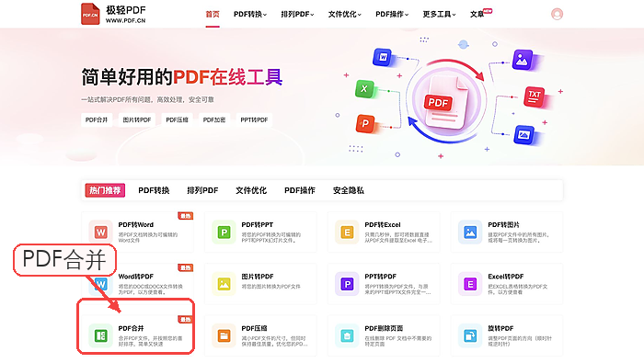Click the 图片转PDF quick link button

tap(137, 119)
